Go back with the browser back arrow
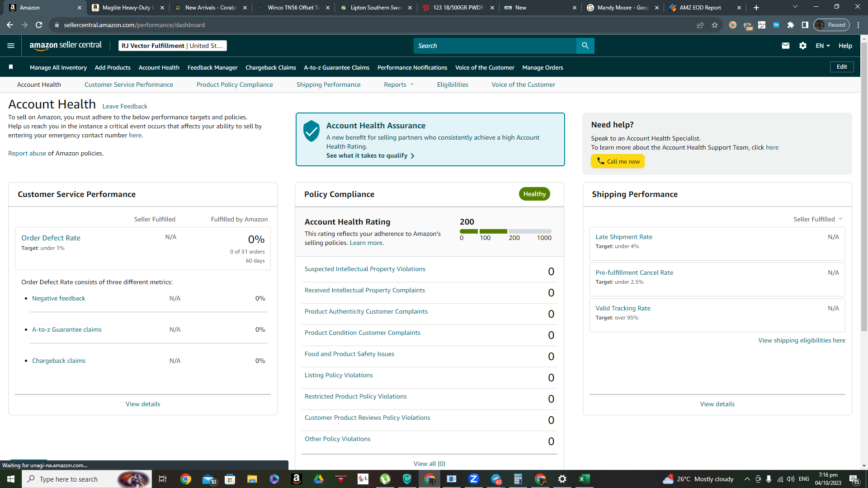Screen dimensions: 868x488 [10, 25]
